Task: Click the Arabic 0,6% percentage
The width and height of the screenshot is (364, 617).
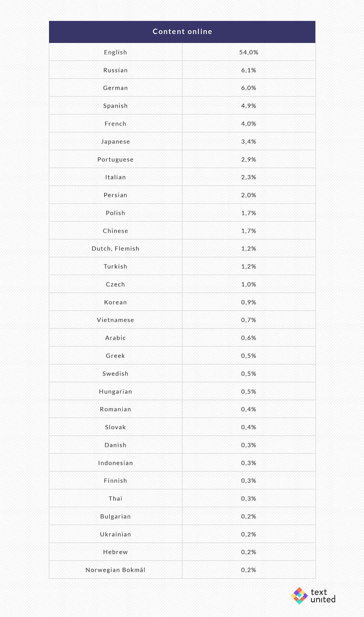Action: coord(249,338)
